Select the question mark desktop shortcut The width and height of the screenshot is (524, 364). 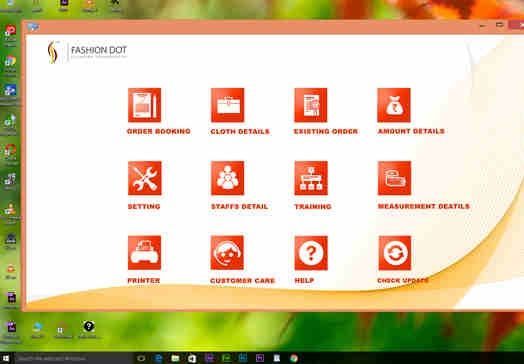coord(89,329)
